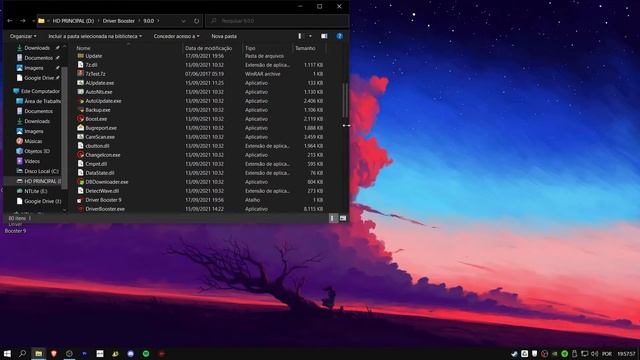Open taskbar search magnifier
Viewport: 640px width, 360px height.
click(22, 353)
